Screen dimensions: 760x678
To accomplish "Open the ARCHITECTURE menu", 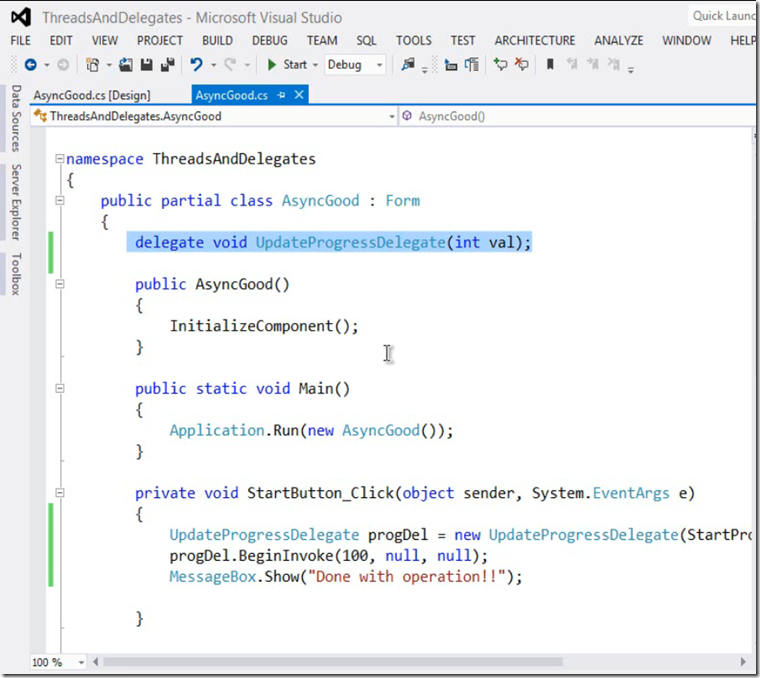I will (535, 40).
